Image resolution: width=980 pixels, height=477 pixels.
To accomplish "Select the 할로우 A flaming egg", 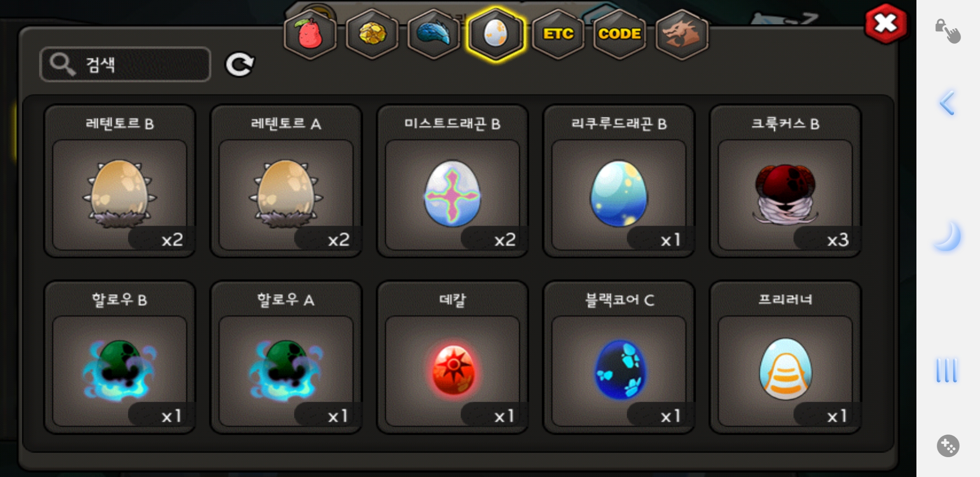I will coord(286,357).
